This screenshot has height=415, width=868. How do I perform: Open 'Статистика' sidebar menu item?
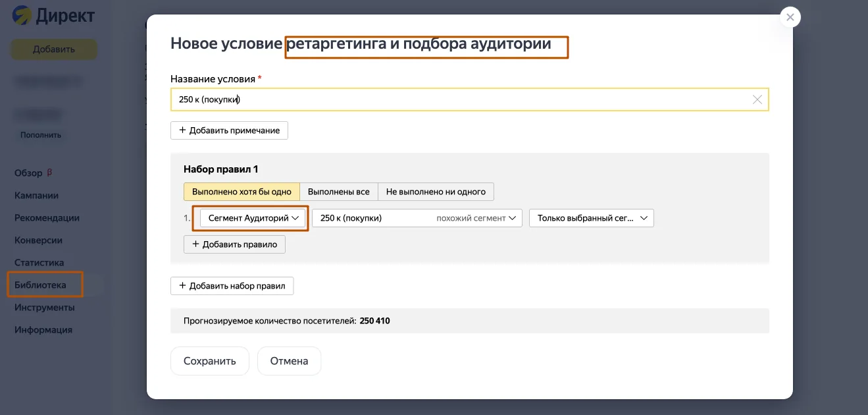pos(39,263)
